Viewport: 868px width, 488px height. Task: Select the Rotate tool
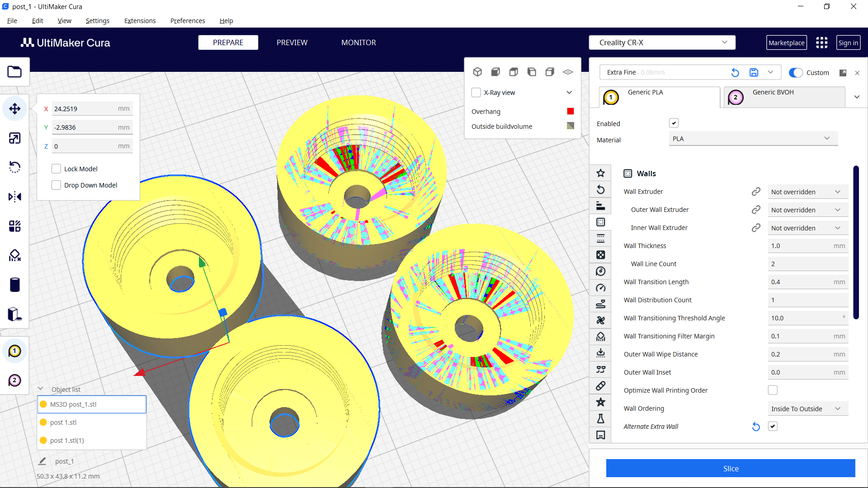[x=14, y=168]
